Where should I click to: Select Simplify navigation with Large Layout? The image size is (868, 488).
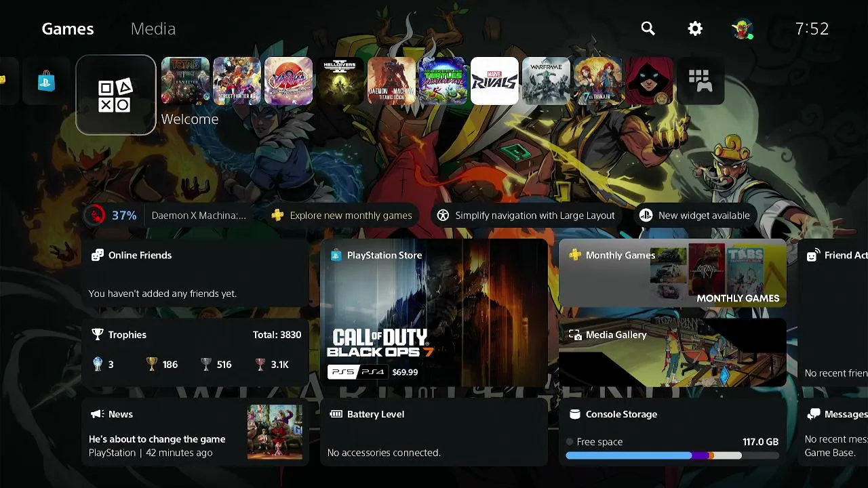click(x=526, y=215)
